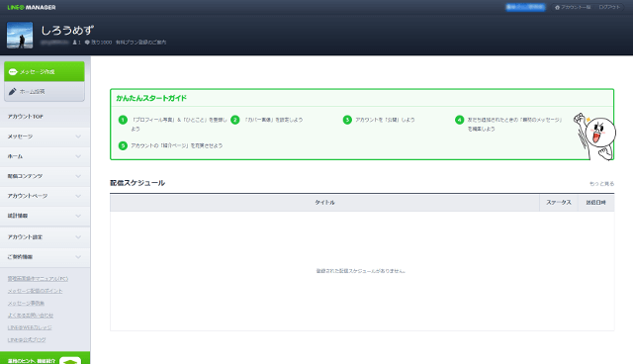Click the かんたんスタートガイド heading
Viewport: 633px width, 364px height.
point(151,98)
